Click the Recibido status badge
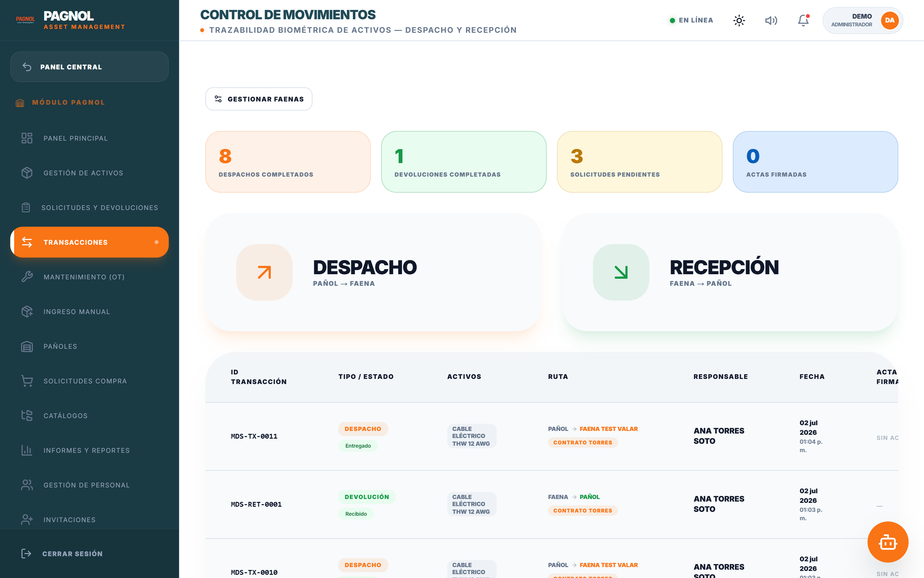The height and width of the screenshot is (578, 924). click(356, 514)
